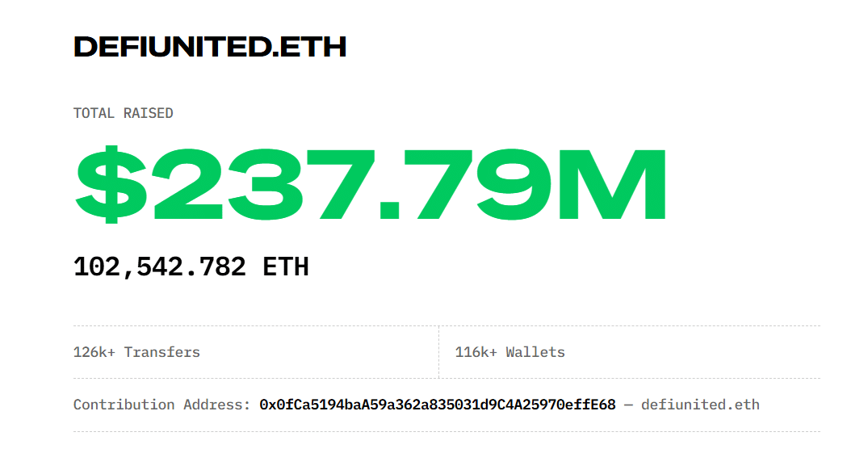Click the word DEFIUNITED in the heading
868x449 pixels.
[173, 47]
